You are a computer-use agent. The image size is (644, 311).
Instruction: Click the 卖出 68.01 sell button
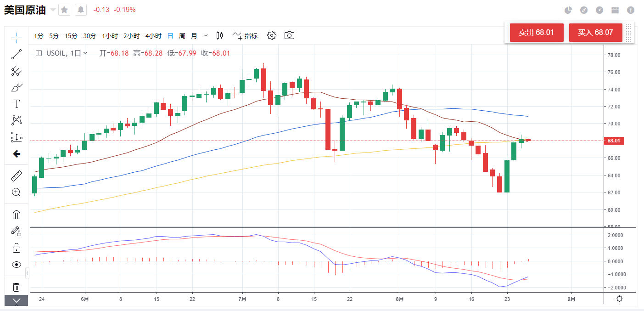[536, 33]
